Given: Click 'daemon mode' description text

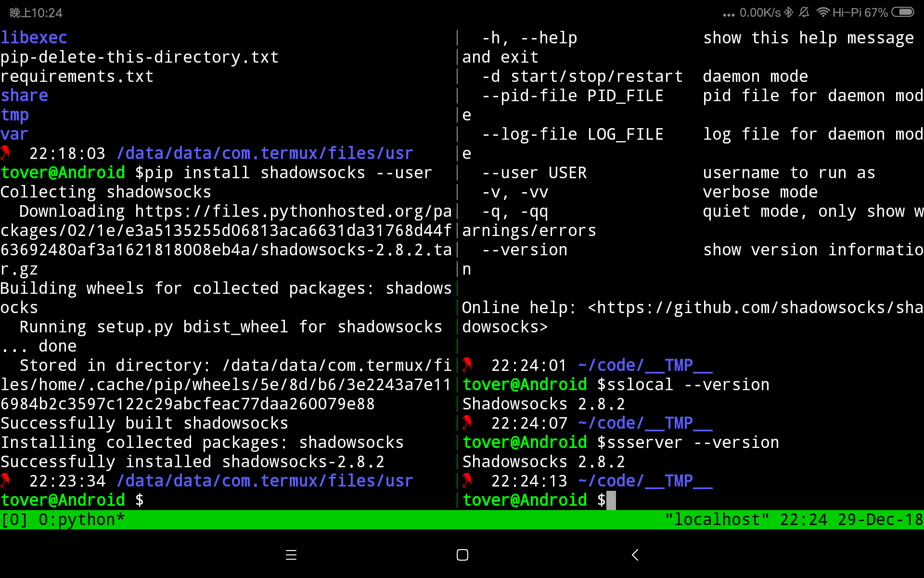Looking at the screenshot, I should pos(756,76).
